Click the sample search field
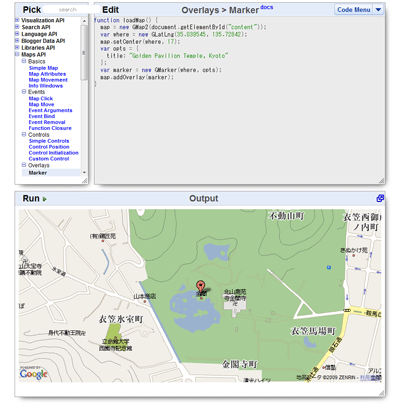This screenshot has width=400, height=412. (71, 10)
